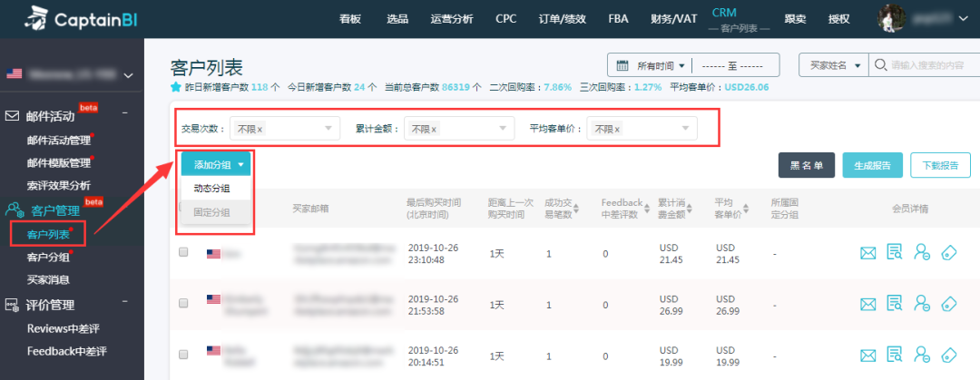
Task: Remove 不限 tag from 累计金额
Action: (434, 130)
